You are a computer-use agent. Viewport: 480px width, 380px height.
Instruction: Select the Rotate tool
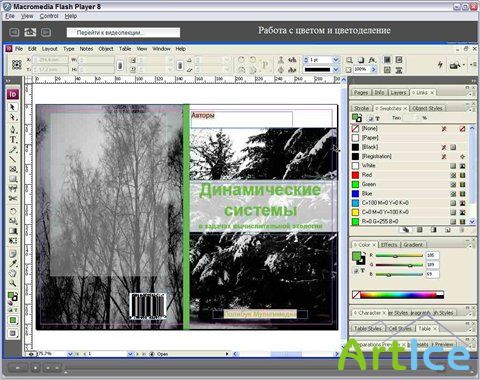[x=12, y=211]
